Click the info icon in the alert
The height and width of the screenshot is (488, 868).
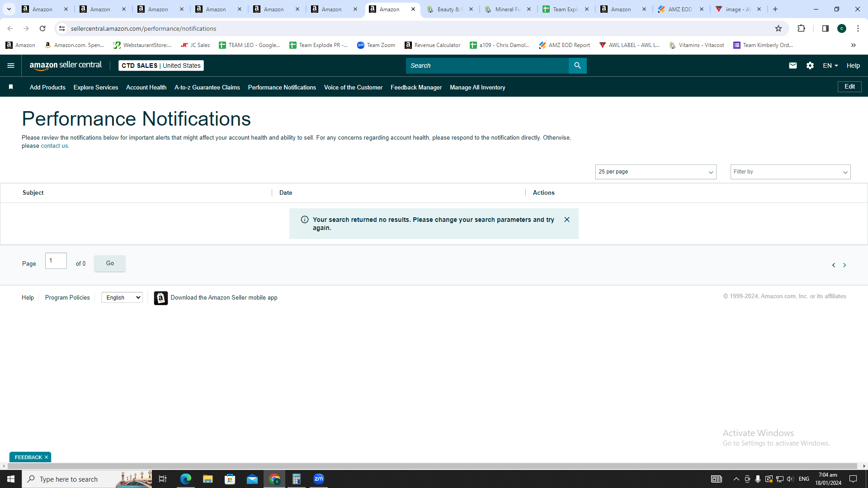pos(305,220)
